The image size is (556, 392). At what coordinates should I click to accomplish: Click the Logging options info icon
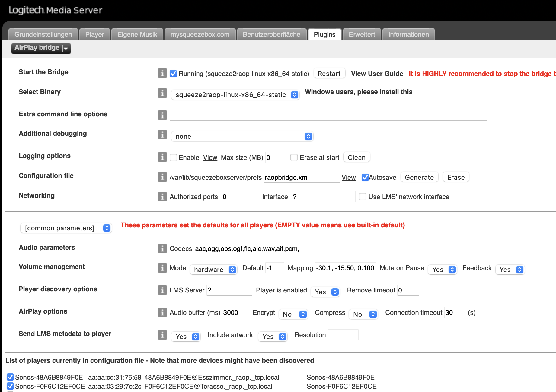162,157
